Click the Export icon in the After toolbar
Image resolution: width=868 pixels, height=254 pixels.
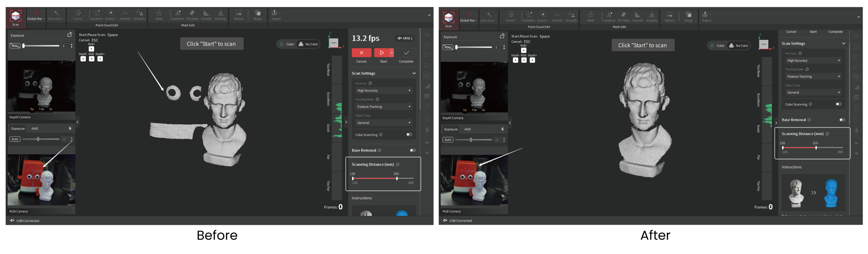pyautogui.click(x=706, y=16)
